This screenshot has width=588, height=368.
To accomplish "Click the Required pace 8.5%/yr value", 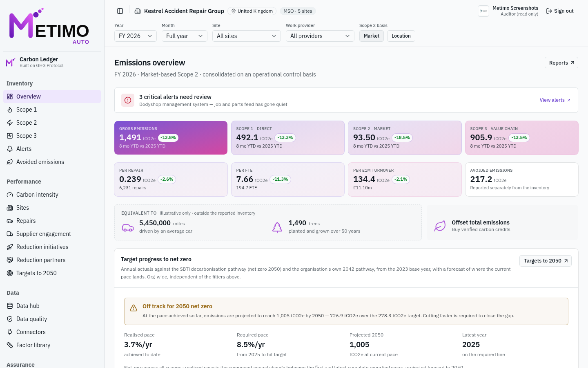I will point(251,345).
